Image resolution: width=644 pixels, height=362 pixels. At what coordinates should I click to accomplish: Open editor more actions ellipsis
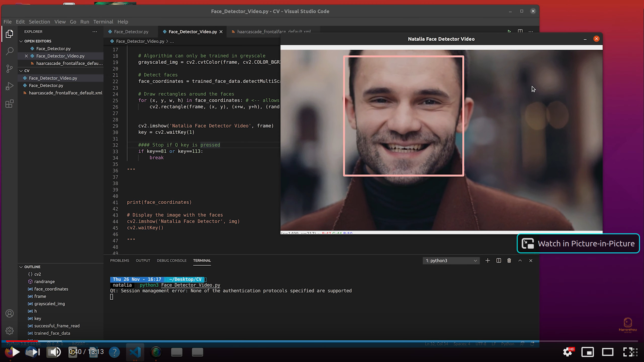point(531,32)
